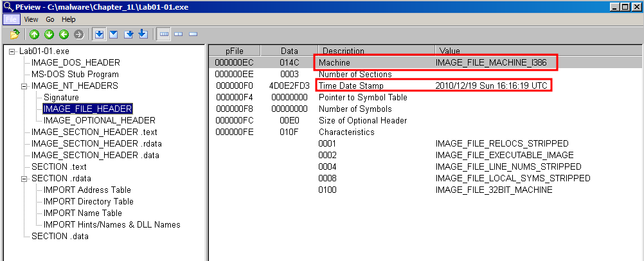
Task: Click the green down arrow toolbar button
Action: pos(49,35)
